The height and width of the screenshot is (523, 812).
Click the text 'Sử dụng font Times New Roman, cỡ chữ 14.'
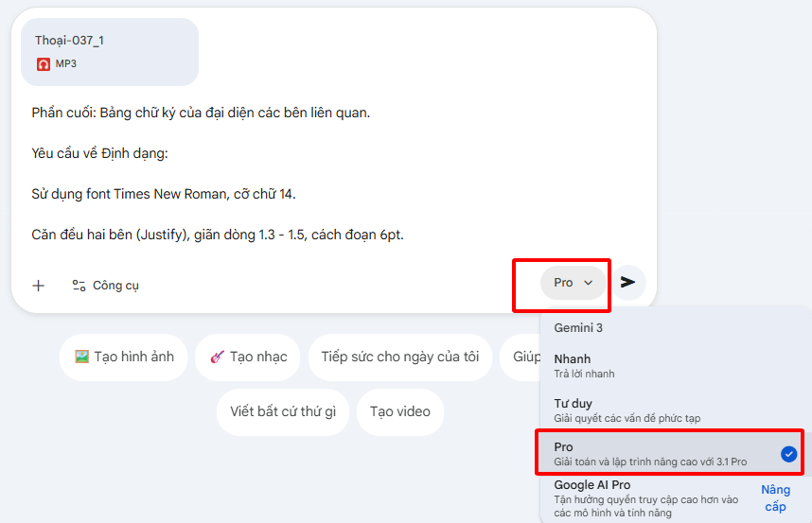[164, 194]
